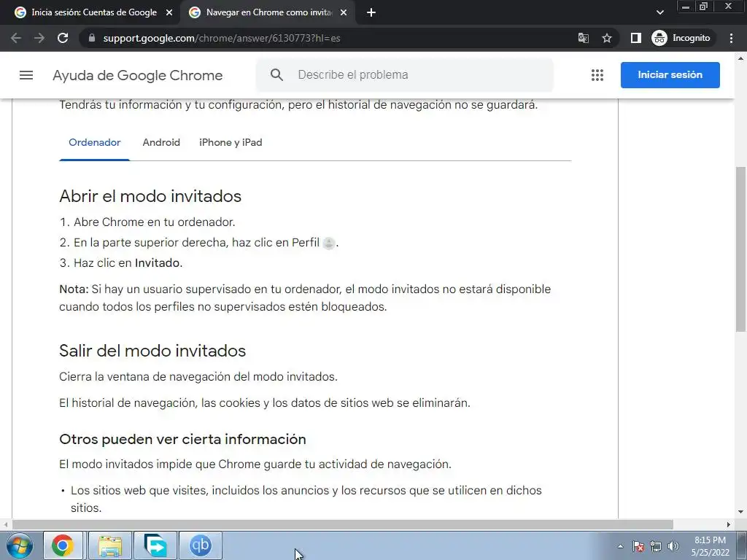Select the 'Navegar en Chrome como invitado' tab
The height and width of the screenshot is (560, 747).
tap(267, 13)
